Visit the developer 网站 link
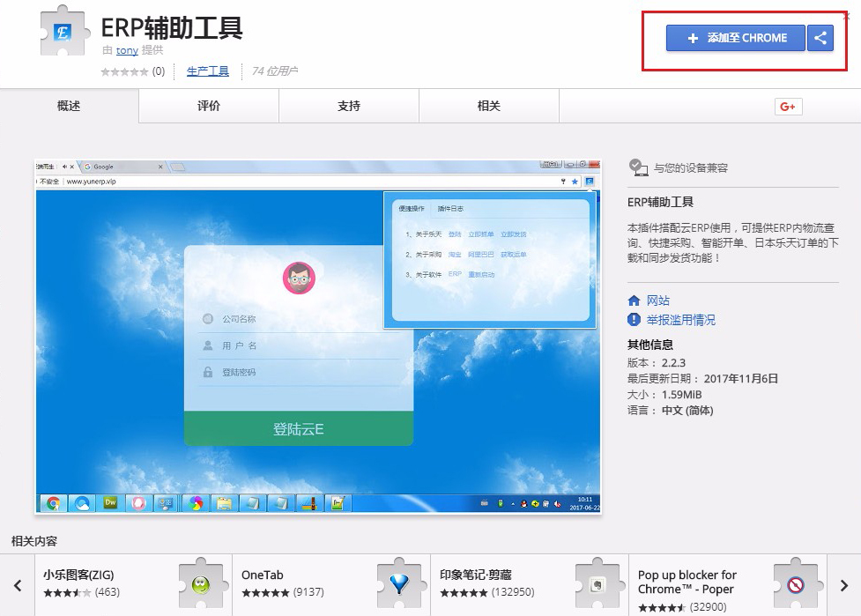 (x=657, y=301)
